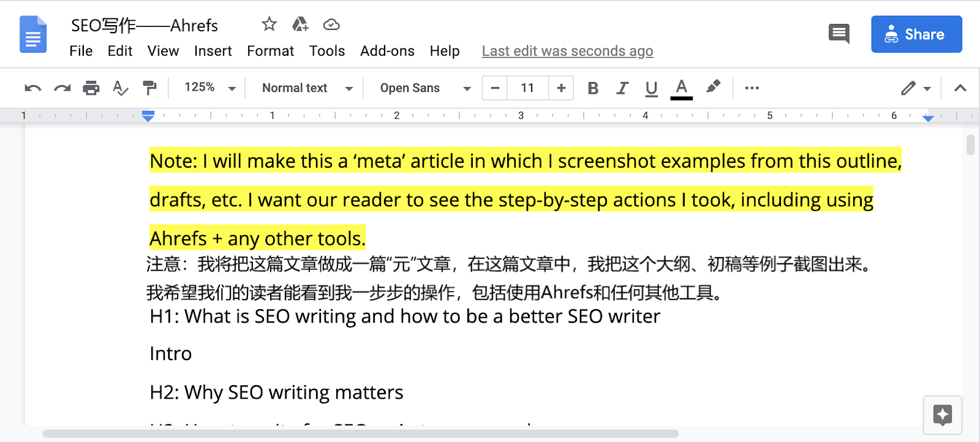Click the highlighted 'Ahrefs + any other tools.' text
The height and width of the screenshot is (442, 980).
point(257,238)
